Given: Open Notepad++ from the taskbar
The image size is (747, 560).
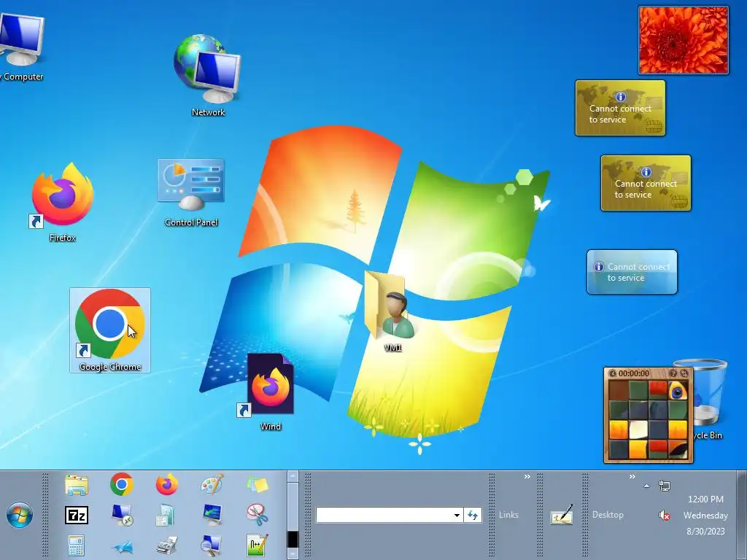Looking at the screenshot, I should (258, 545).
